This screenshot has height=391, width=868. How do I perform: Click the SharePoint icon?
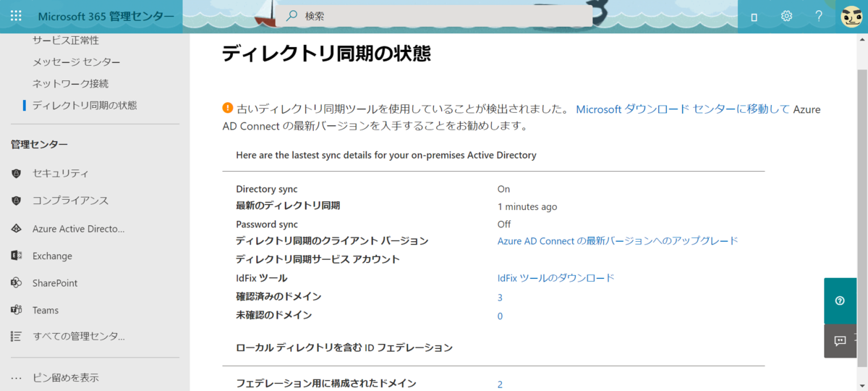pyautogui.click(x=16, y=283)
